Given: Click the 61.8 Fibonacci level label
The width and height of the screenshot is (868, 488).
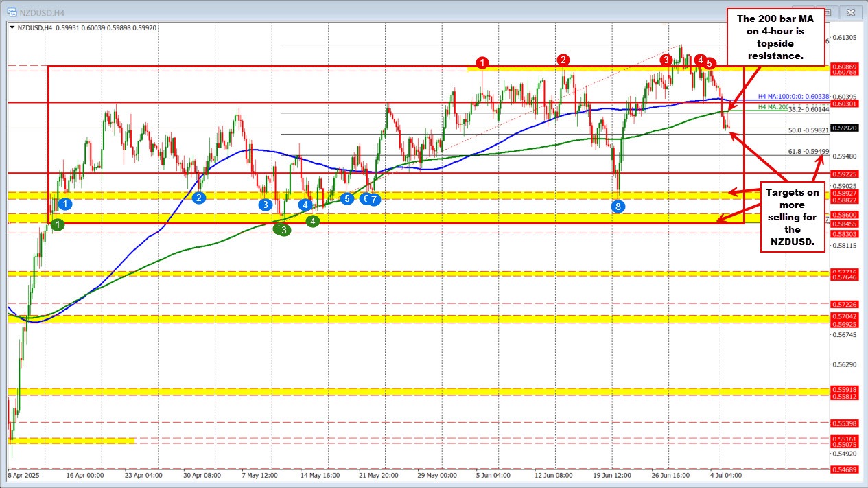Looking at the screenshot, I should [x=808, y=151].
